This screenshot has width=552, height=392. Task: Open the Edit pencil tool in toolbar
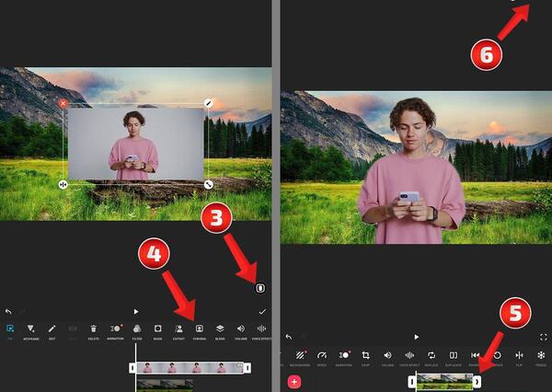pos(52,331)
